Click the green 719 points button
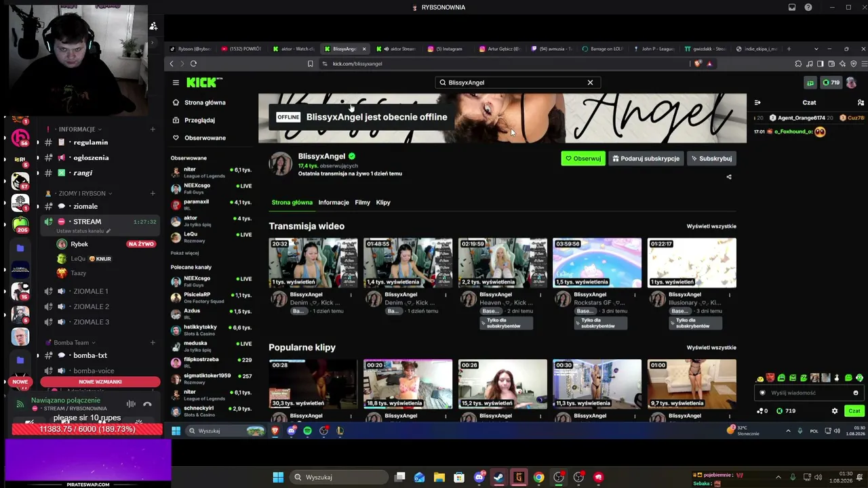Image resolution: width=868 pixels, height=488 pixels. [831, 83]
